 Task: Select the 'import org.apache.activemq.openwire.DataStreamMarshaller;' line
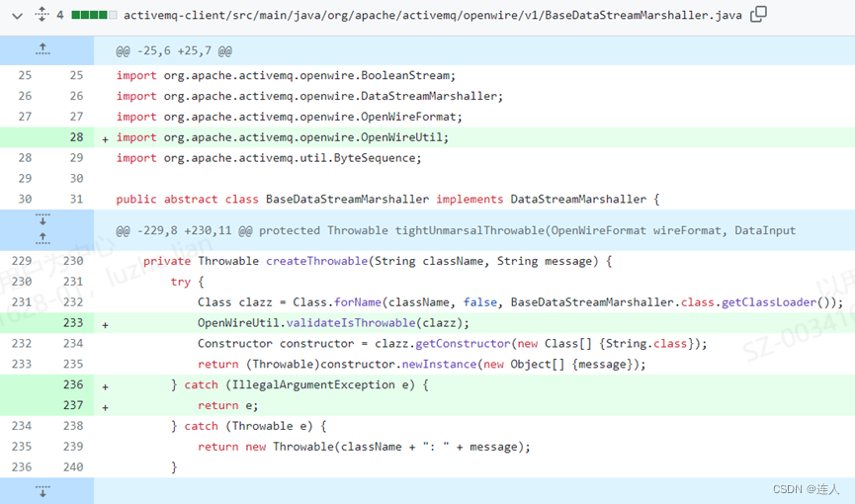point(309,96)
